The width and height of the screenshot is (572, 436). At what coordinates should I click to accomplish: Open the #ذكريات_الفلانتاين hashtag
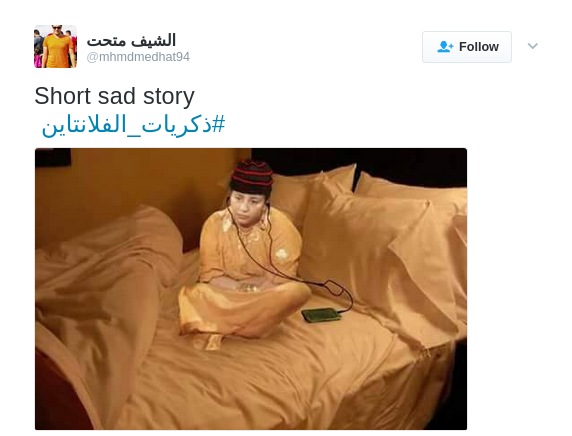(x=134, y=124)
